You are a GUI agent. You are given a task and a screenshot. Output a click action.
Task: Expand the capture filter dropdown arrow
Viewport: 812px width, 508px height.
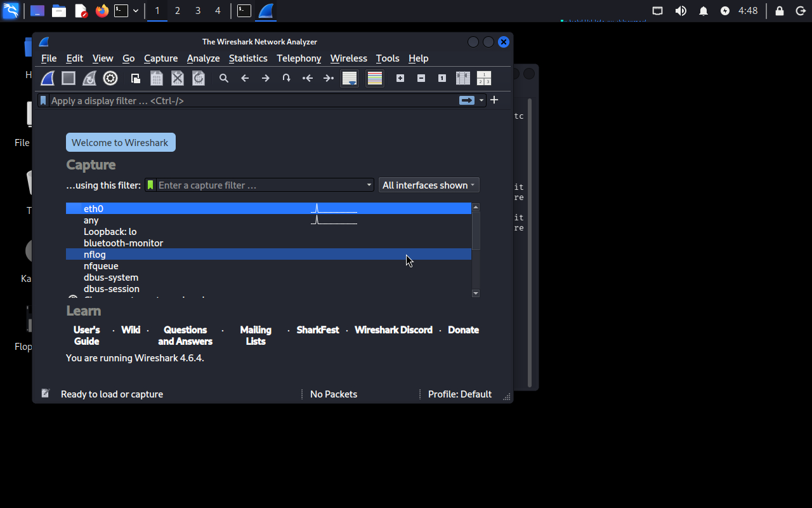pyautogui.click(x=369, y=185)
